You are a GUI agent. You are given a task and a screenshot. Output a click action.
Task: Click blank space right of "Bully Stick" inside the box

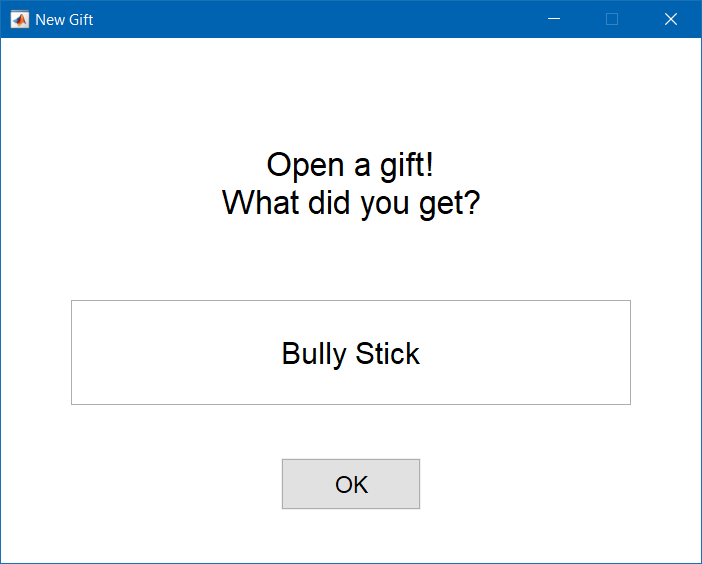pos(530,353)
